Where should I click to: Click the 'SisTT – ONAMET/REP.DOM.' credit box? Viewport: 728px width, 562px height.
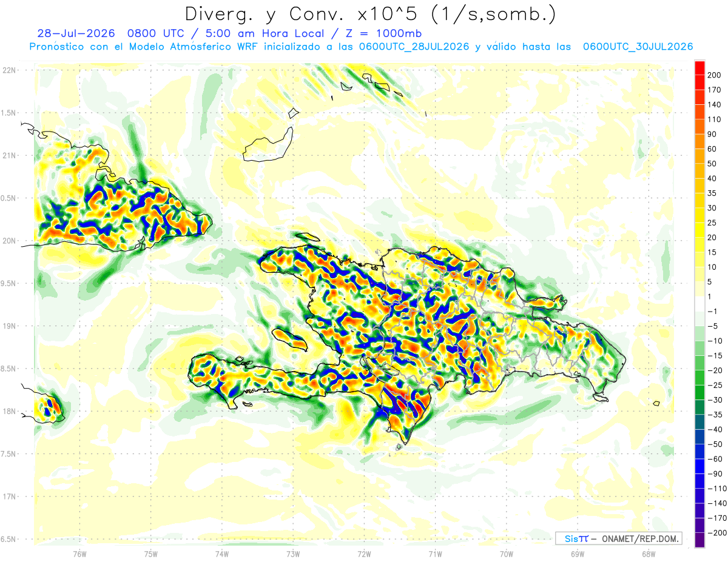(618, 538)
